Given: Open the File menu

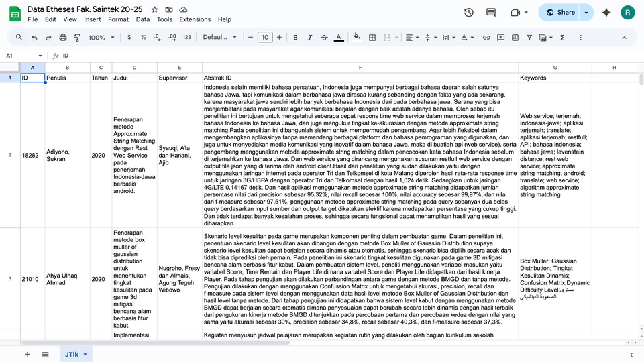Looking at the screenshot, I should pyautogui.click(x=32, y=19).
